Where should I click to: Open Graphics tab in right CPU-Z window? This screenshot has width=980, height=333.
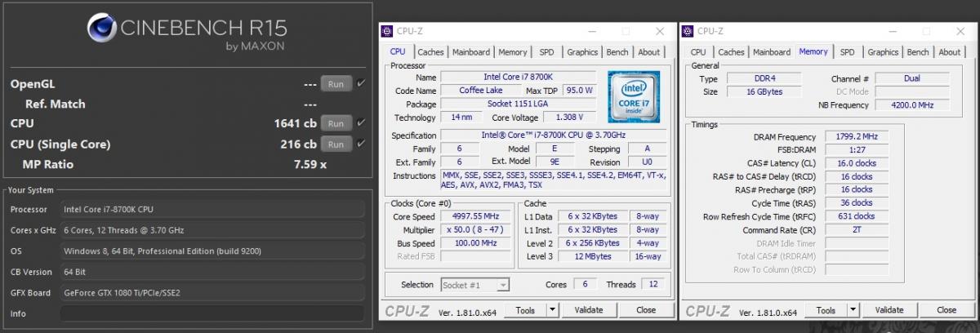[883, 52]
